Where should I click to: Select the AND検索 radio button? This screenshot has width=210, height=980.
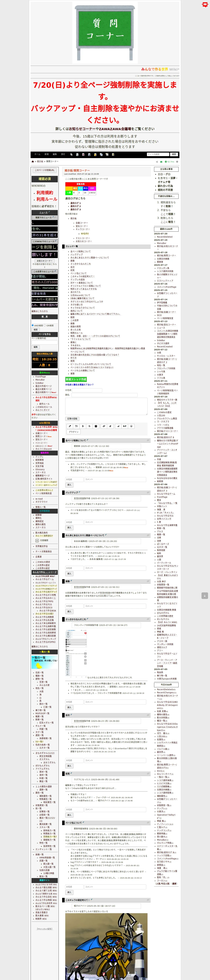click(x=33, y=325)
